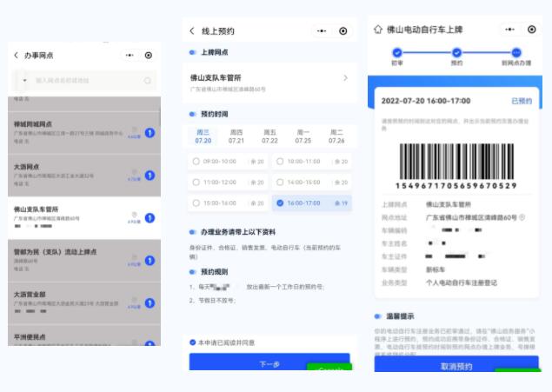Open more options on 线上预约 header
The image size is (552, 392).
(322, 31)
